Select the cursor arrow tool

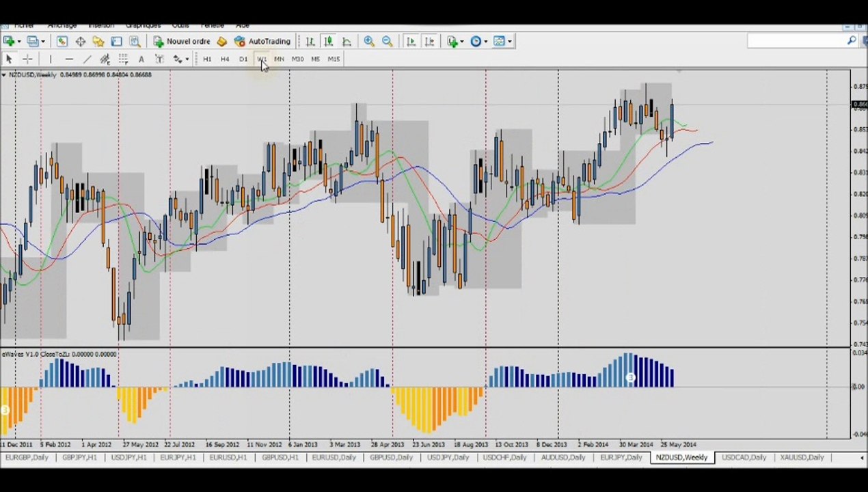(x=9, y=59)
